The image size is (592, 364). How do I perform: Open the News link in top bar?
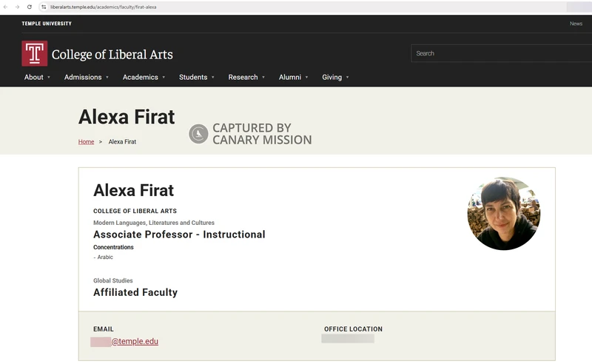[x=576, y=24]
